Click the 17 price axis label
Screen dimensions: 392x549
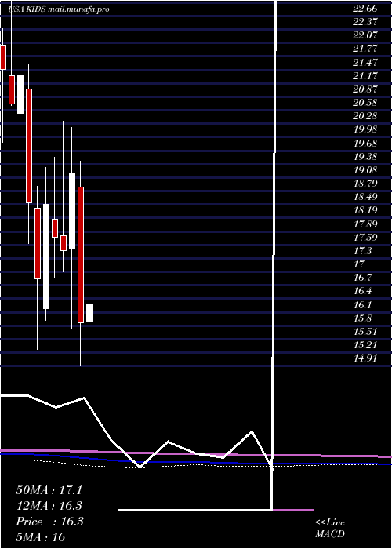359,264
